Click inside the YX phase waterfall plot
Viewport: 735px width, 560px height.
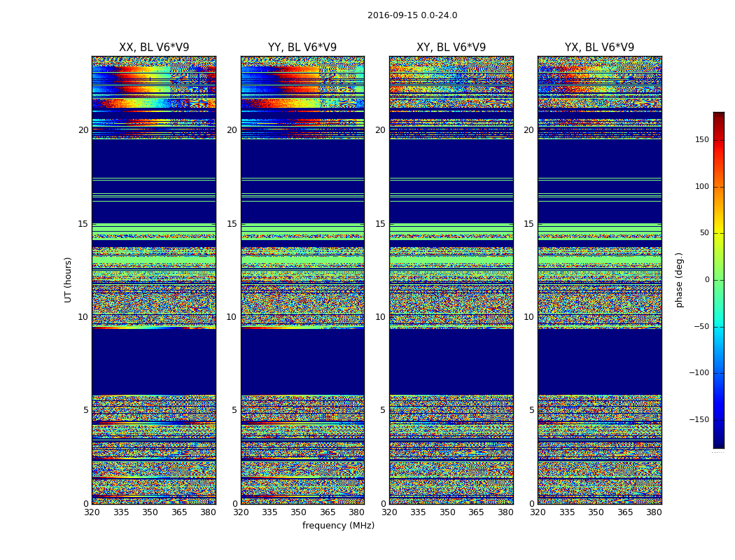[599, 280]
